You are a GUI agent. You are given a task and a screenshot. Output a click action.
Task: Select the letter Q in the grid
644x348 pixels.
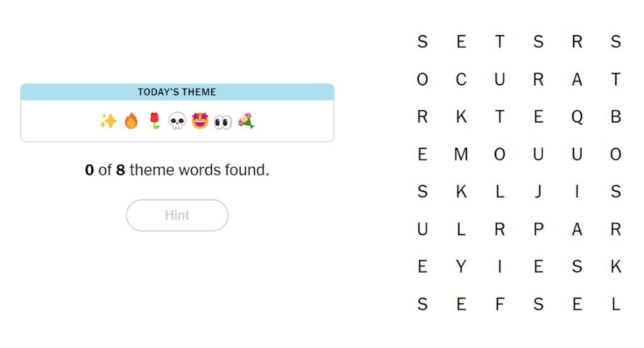(577, 117)
